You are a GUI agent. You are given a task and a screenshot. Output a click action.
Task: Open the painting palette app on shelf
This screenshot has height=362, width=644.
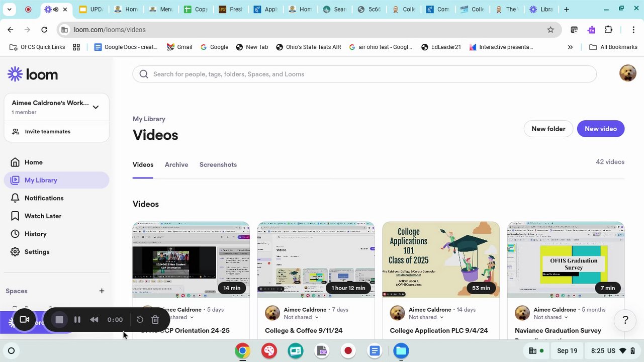click(x=269, y=351)
